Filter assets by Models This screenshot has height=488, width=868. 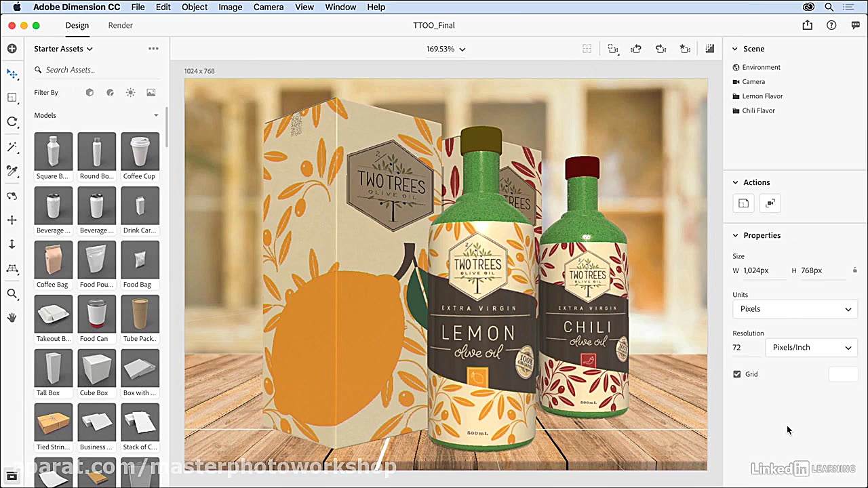(90, 92)
